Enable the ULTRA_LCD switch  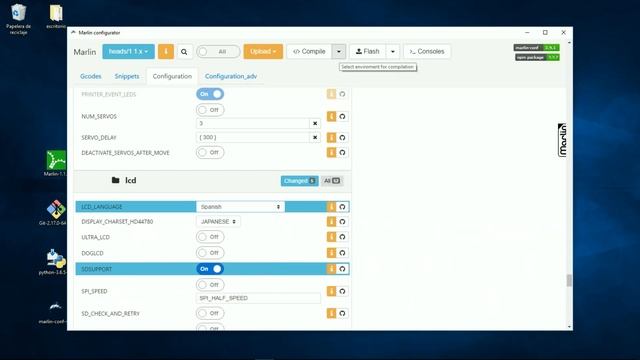click(210, 237)
